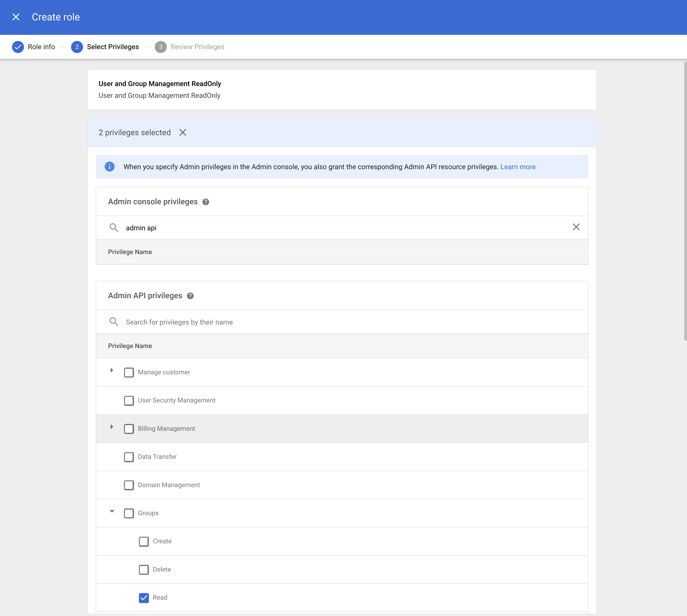Open help for Admin console privileges
The width and height of the screenshot is (687, 616).
click(206, 202)
